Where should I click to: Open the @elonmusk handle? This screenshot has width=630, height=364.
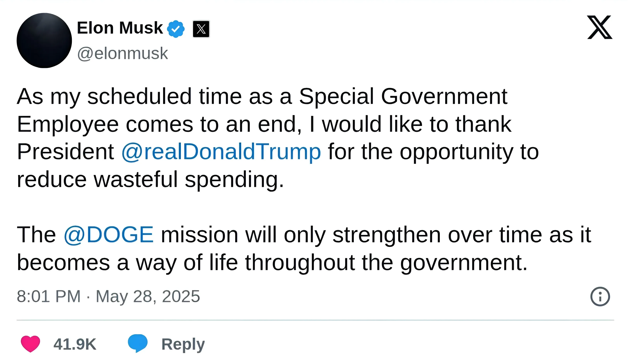point(122,53)
